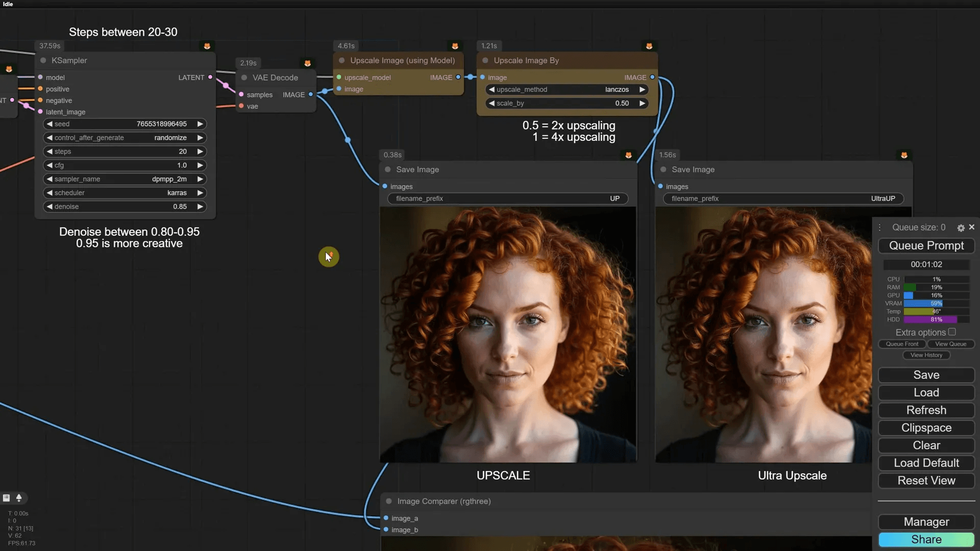980x551 pixels.
Task: Click the fox badge on Upscale Image (using Model)
Action: click(455, 46)
